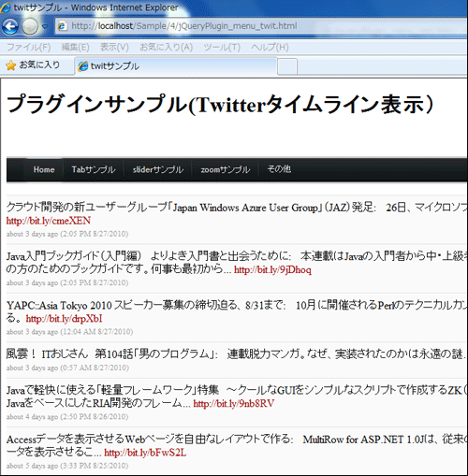Click the address bar URL field
Screen dimensions: 468x476
261,26
